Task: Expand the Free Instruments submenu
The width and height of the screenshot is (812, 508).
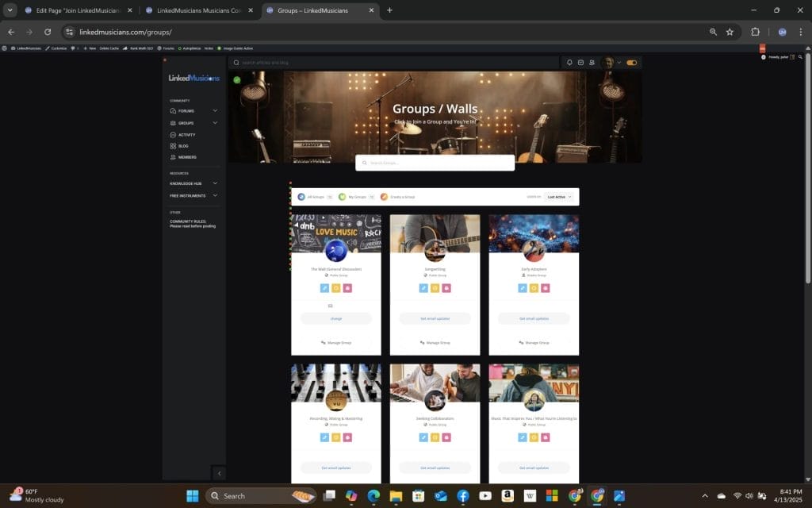Action: (215, 195)
